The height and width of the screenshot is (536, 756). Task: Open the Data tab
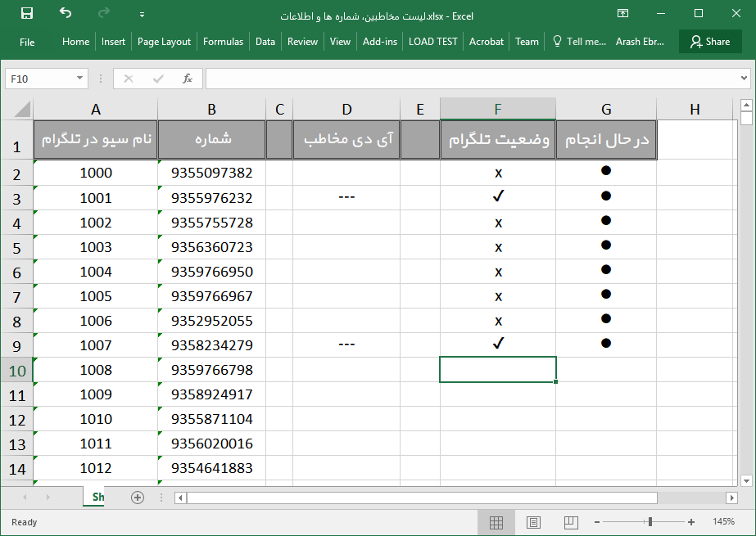coord(265,42)
